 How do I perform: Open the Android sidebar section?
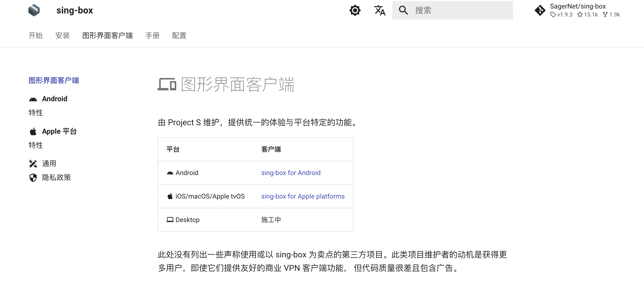click(55, 99)
